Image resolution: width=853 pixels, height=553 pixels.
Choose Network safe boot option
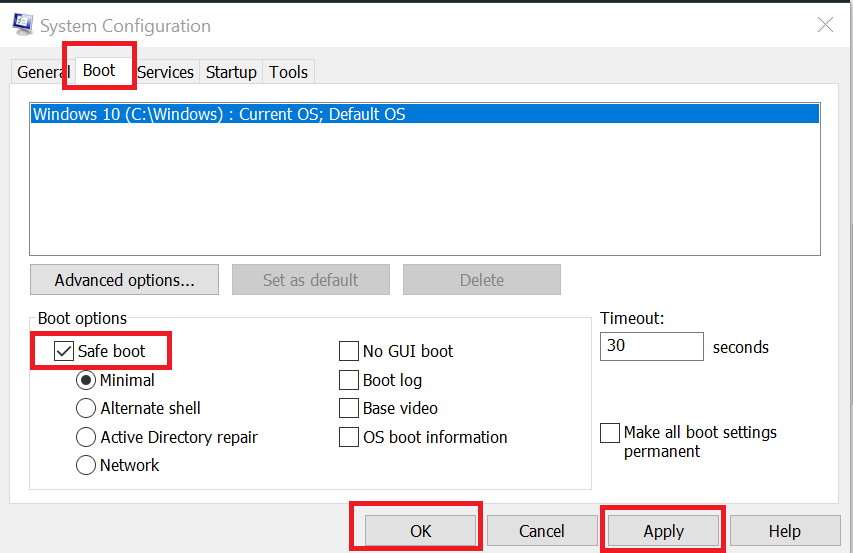point(87,465)
